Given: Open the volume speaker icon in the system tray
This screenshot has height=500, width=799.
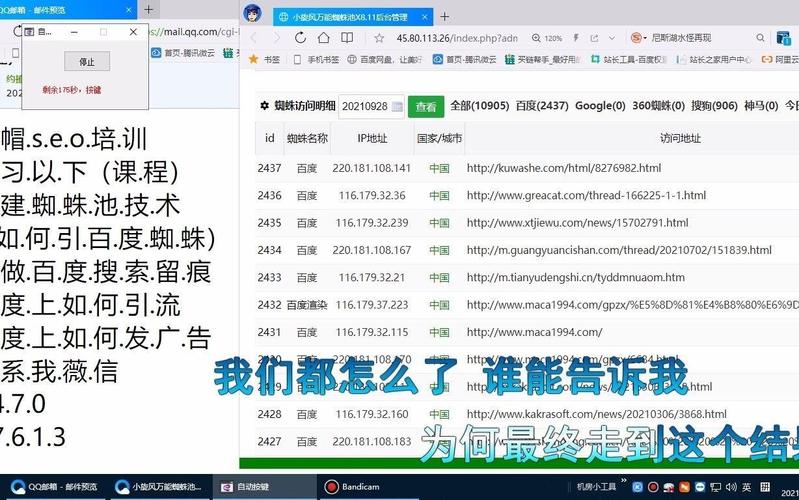Looking at the screenshot, I should tap(731, 487).
